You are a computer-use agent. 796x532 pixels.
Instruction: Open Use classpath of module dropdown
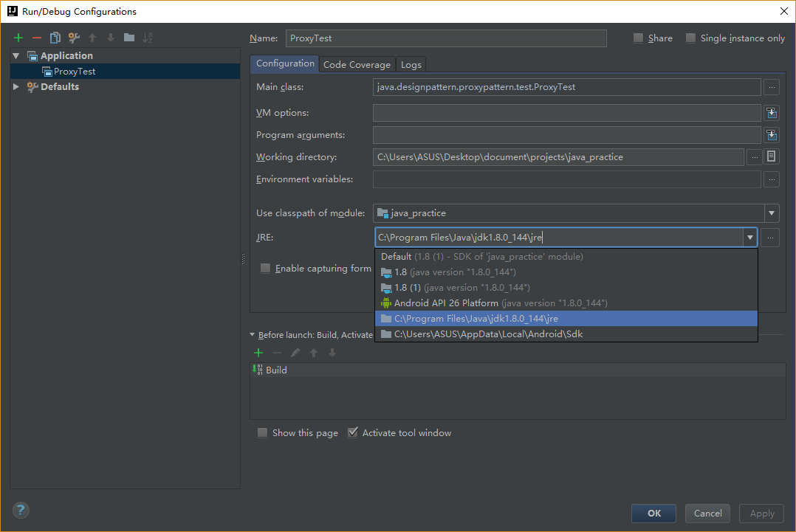772,213
